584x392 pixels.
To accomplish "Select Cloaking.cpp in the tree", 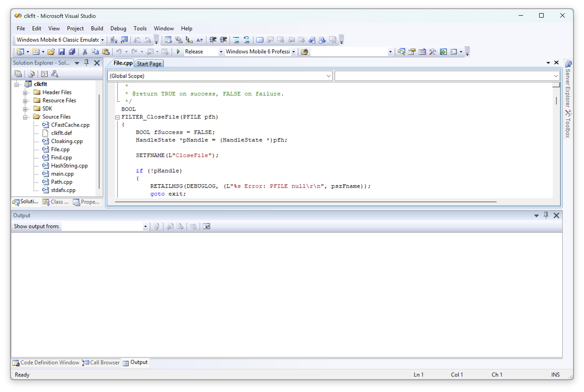I will 67,141.
